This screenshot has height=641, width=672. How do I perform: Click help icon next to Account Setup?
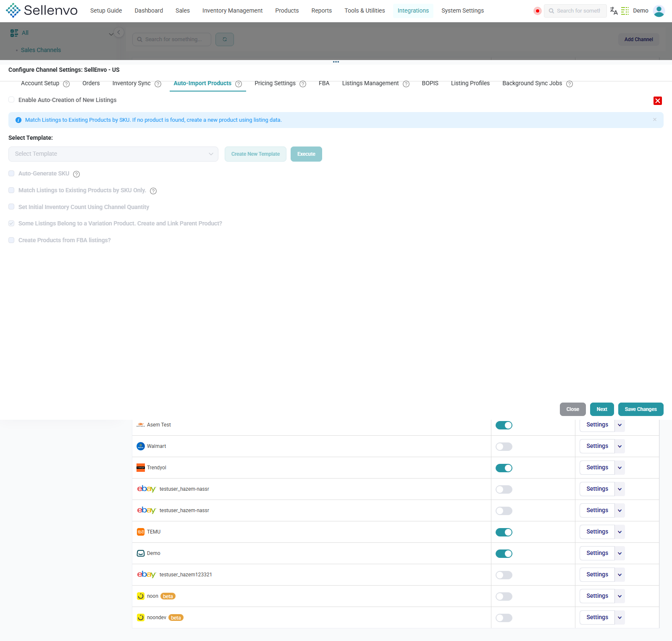[x=66, y=84]
